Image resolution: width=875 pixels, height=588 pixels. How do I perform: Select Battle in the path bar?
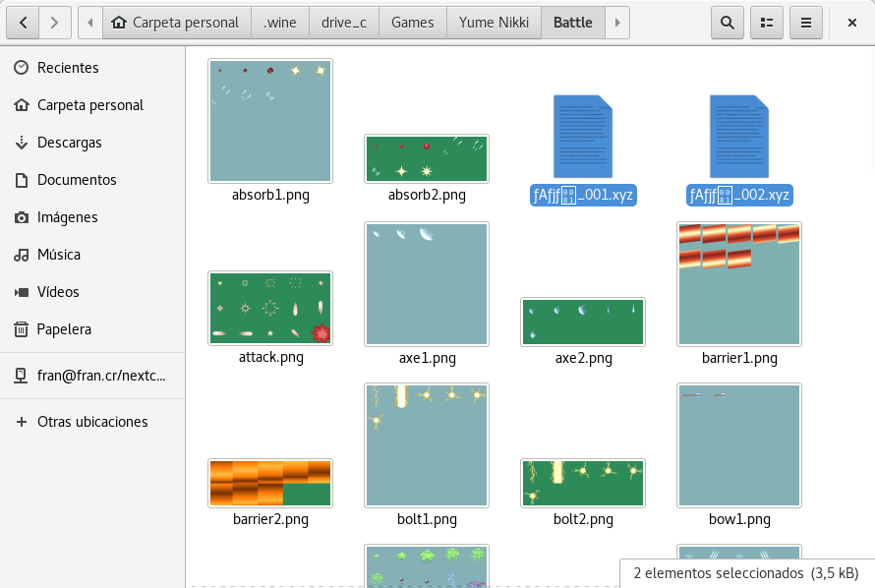[x=573, y=23]
